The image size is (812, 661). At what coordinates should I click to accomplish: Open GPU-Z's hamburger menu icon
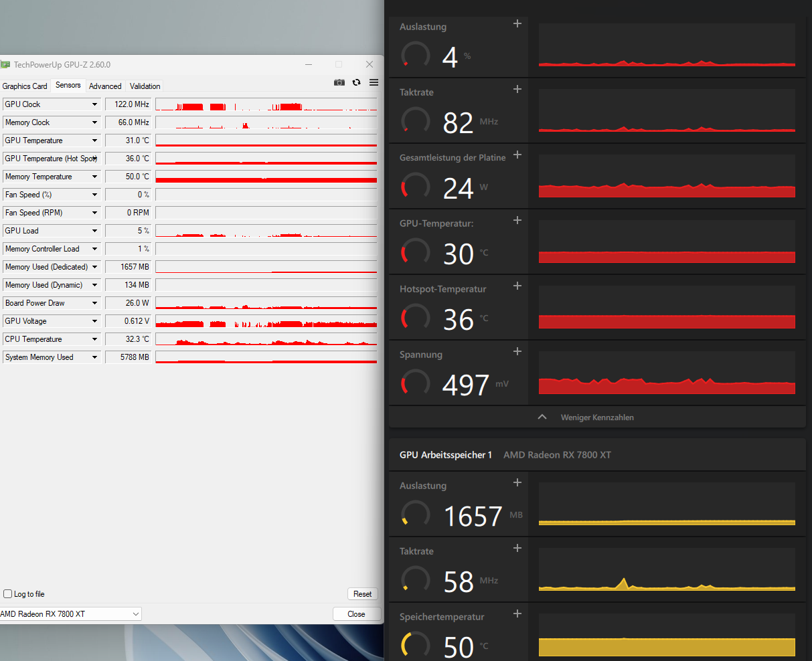pos(374,82)
